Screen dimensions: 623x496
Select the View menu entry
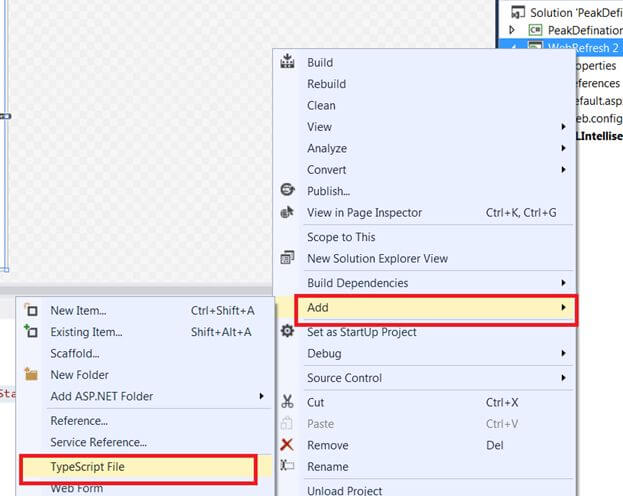[x=425, y=127]
